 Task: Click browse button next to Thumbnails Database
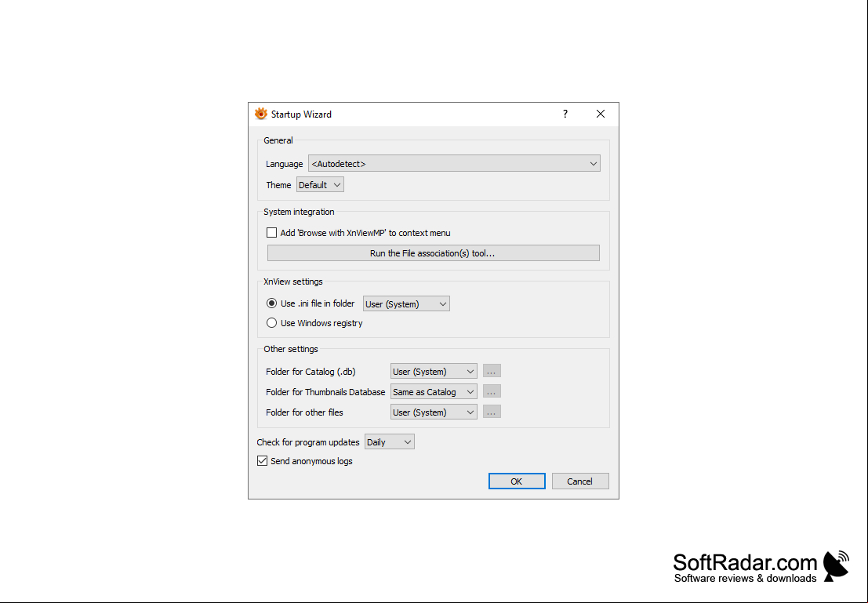[492, 391]
